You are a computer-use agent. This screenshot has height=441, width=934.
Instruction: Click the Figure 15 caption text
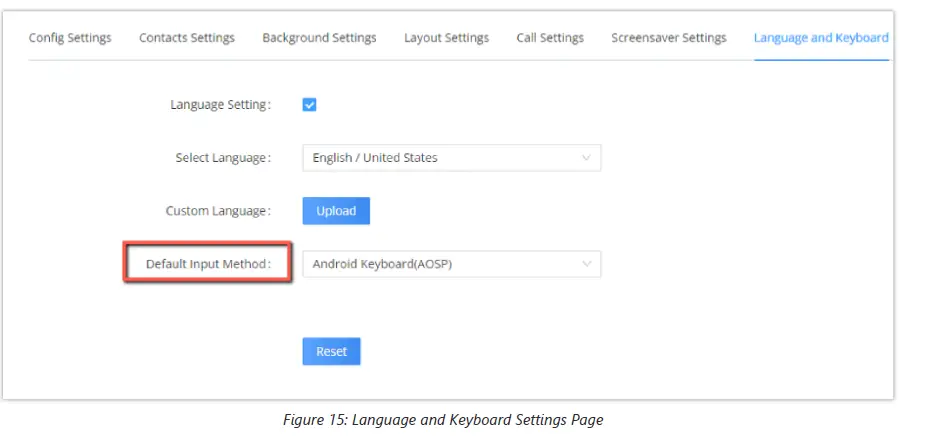(443, 420)
